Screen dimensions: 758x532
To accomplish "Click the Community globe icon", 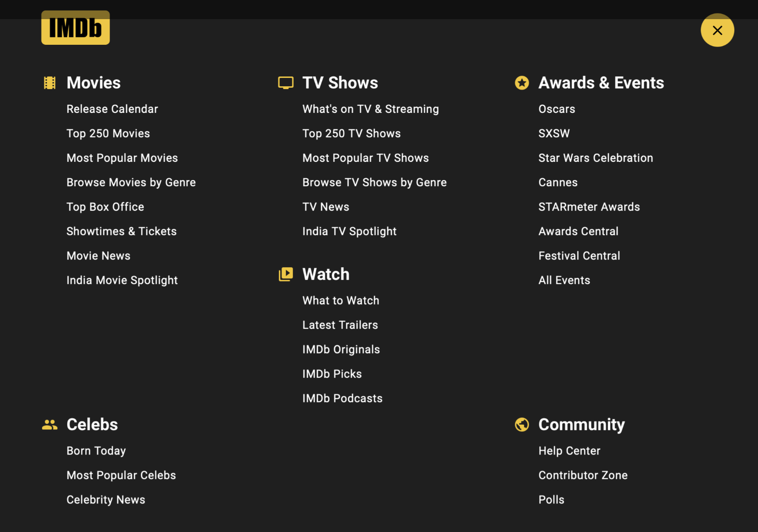I will [522, 425].
